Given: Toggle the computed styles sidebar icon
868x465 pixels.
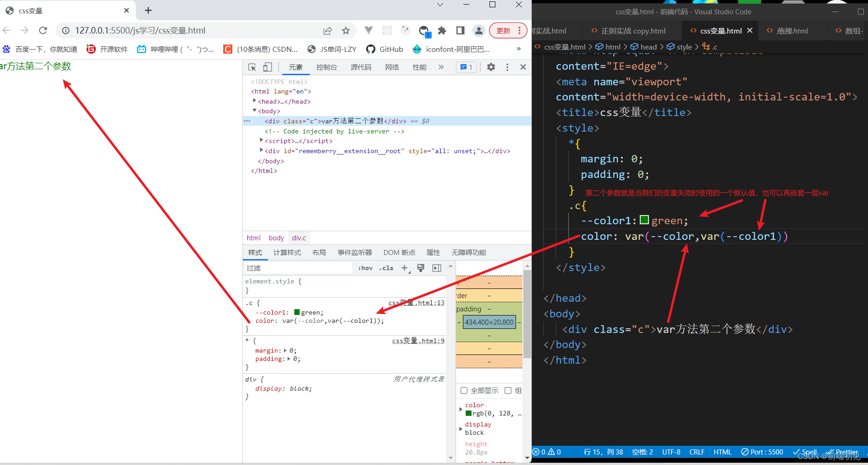Looking at the screenshot, I should [437, 268].
